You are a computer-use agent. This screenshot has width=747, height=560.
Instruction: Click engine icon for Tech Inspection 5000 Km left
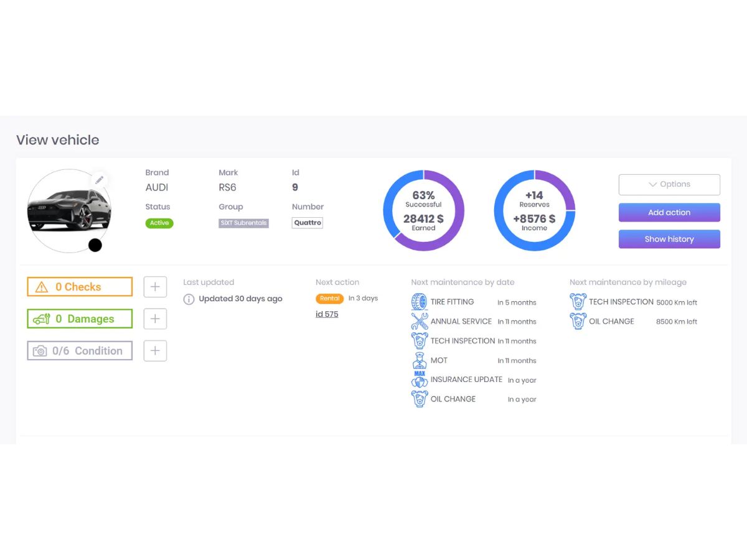point(578,302)
